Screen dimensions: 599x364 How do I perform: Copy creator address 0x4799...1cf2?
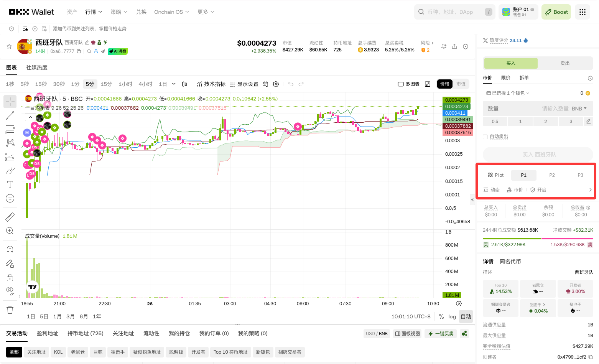click(x=591, y=357)
